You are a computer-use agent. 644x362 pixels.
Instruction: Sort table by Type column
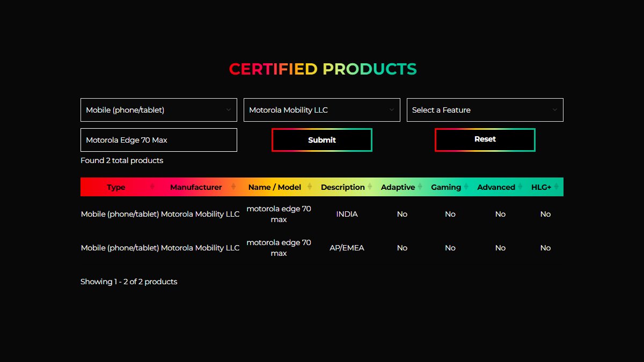point(116,187)
